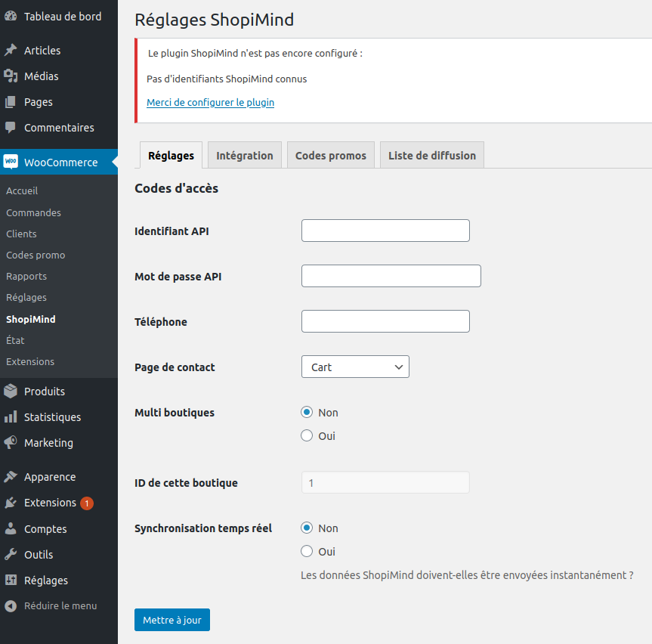Open WooCommerce Commandes submenu item
This screenshot has width=652, height=644.
coord(34,212)
